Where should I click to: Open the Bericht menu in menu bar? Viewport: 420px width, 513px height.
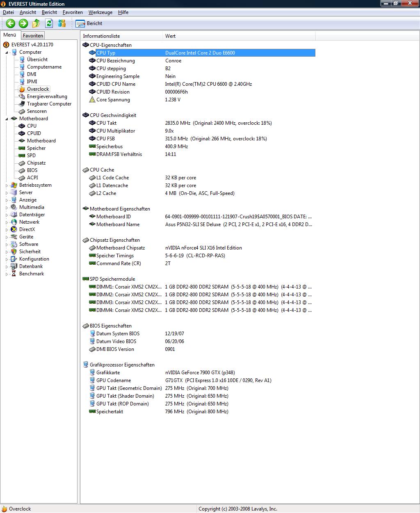49,12
